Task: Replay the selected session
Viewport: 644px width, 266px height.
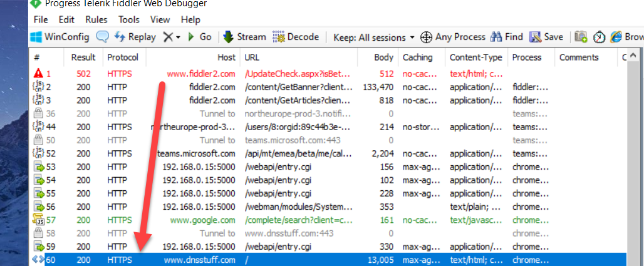Action: coord(135,37)
